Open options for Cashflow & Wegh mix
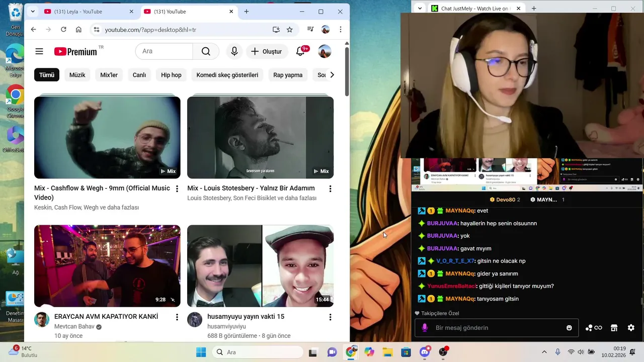Screen dimensions: 644x362 tap(177, 189)
